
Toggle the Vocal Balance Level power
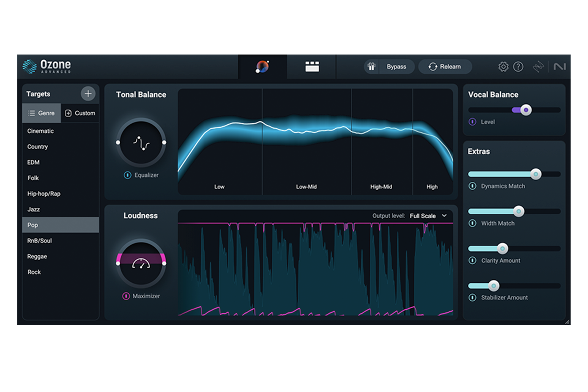pyautogui.click(x=473, y=122)
